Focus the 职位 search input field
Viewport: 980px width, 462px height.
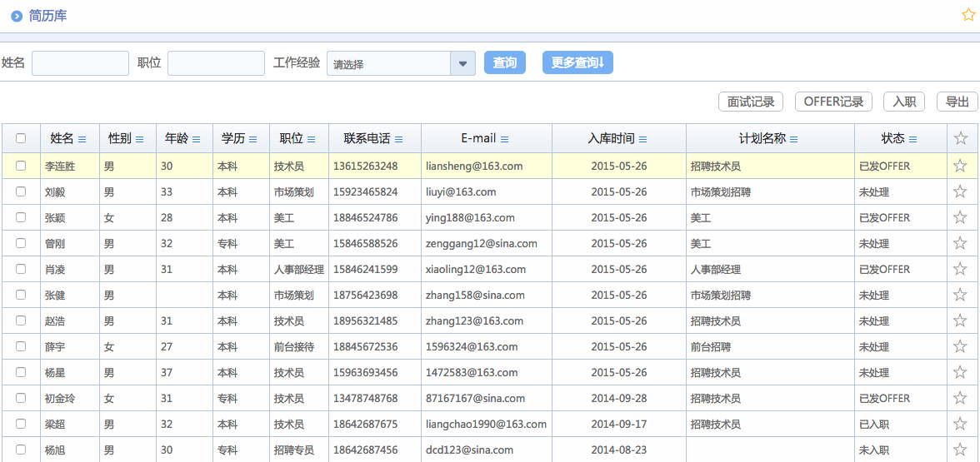[216, 63]
